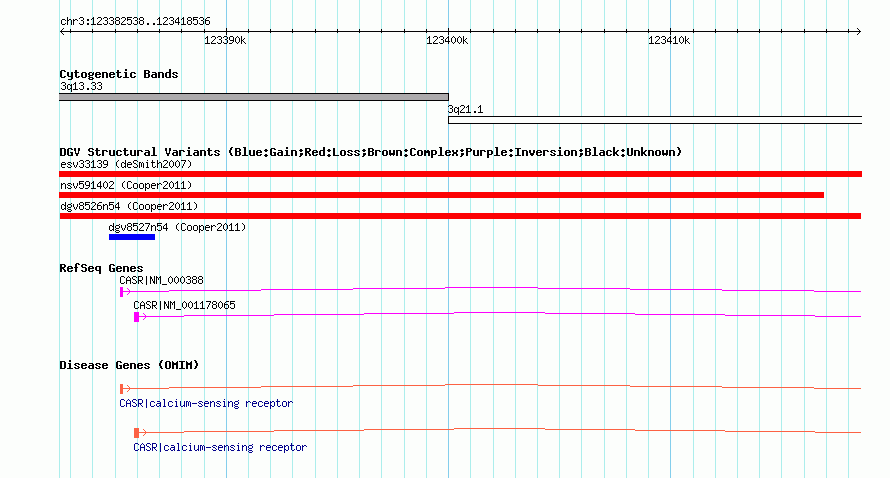Screen dimensions: 890x478
Task: Click the DGV Structural Variants track title
Action: (x=371, y=152)
